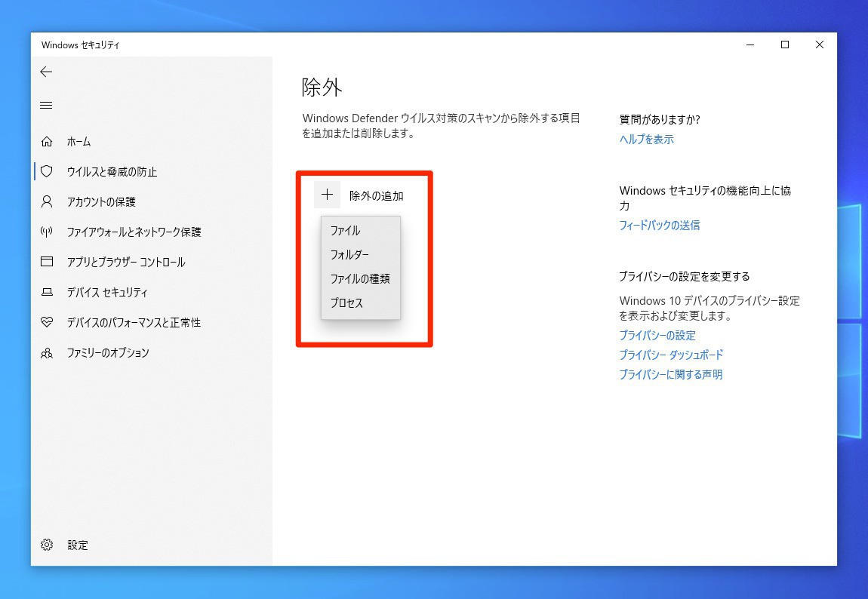Open the hamburger navigation menu
Screen dimensions: 868x599
pos(46,105)
